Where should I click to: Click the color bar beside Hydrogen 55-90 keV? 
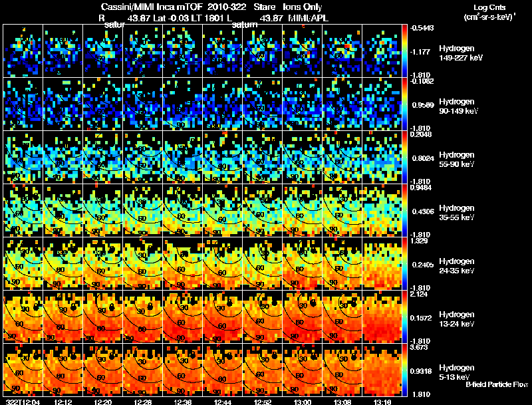click(x=404, y=158)
